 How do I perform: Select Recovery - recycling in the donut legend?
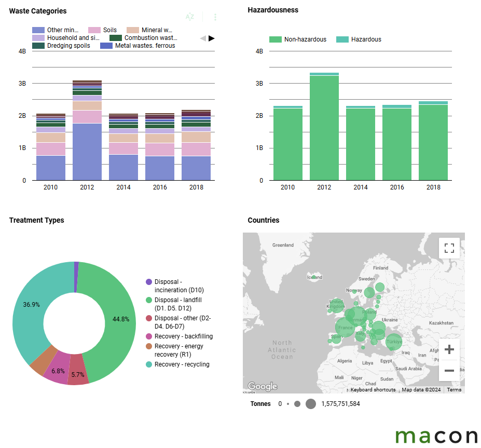coord(182,364)
